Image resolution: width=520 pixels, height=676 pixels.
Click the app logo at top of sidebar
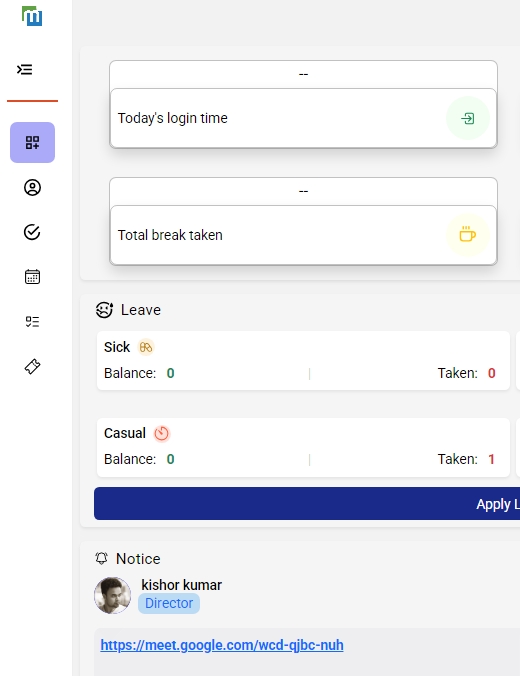pyautogui.click(x=32, y=16)
